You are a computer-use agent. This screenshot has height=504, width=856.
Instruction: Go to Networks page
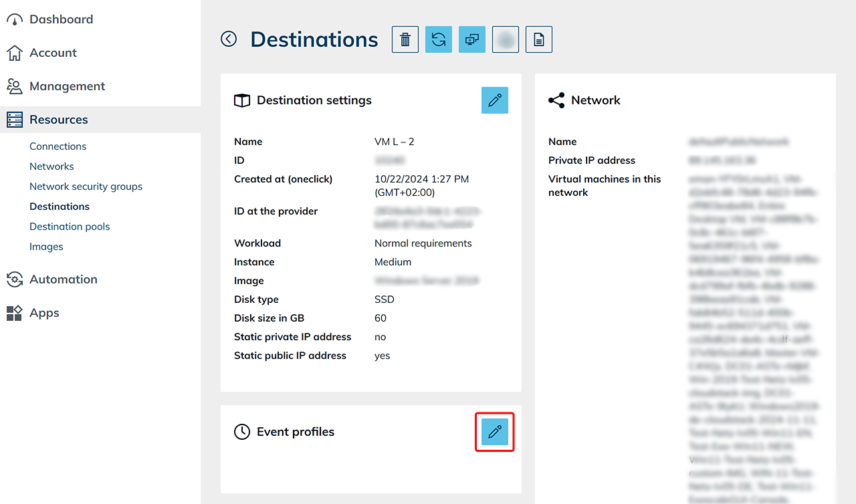point(51,166)
